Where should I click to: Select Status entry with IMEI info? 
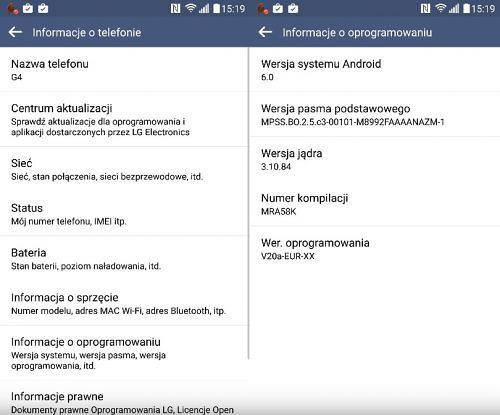pos(124,214)
